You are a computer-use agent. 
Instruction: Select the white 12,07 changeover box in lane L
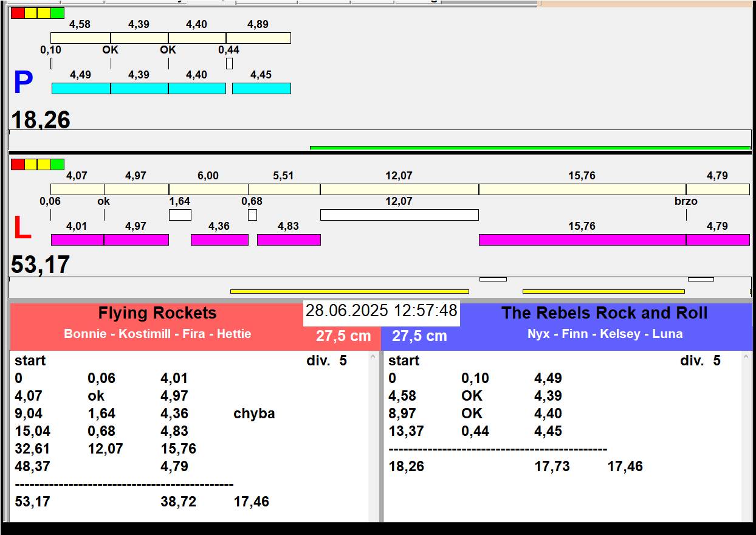point(399,215)
